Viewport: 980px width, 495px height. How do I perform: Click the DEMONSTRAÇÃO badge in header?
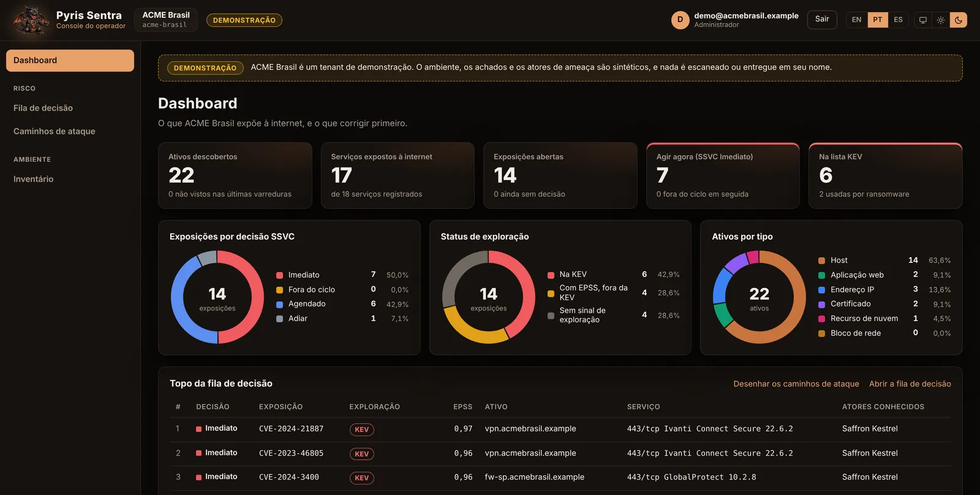pos(244,20)
